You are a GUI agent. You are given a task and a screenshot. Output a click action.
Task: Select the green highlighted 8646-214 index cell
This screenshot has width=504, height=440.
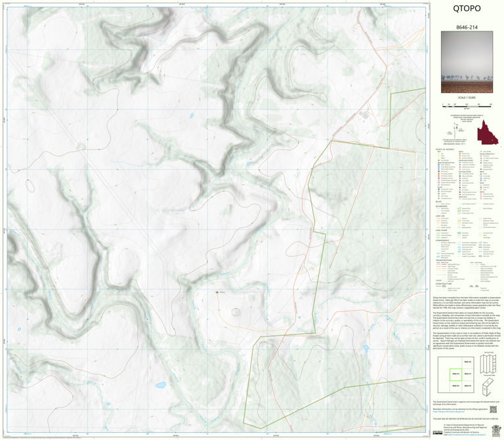click(456, 374)
